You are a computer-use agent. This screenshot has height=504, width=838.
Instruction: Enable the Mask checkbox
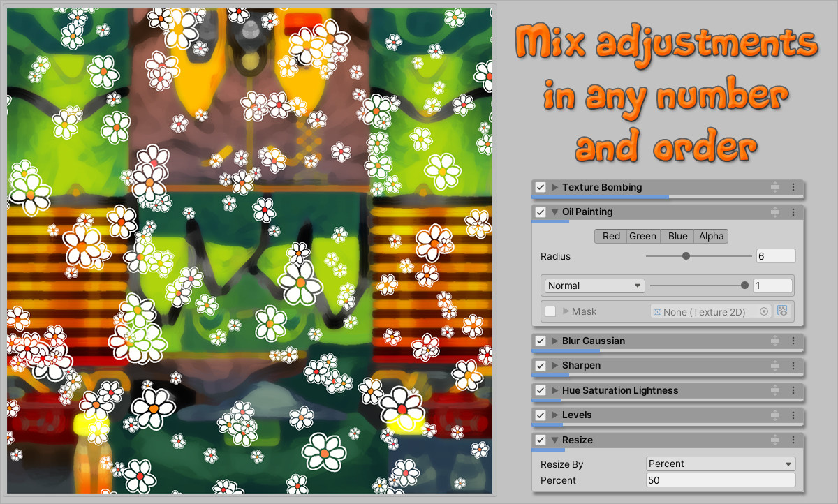[x=550, y=311]
